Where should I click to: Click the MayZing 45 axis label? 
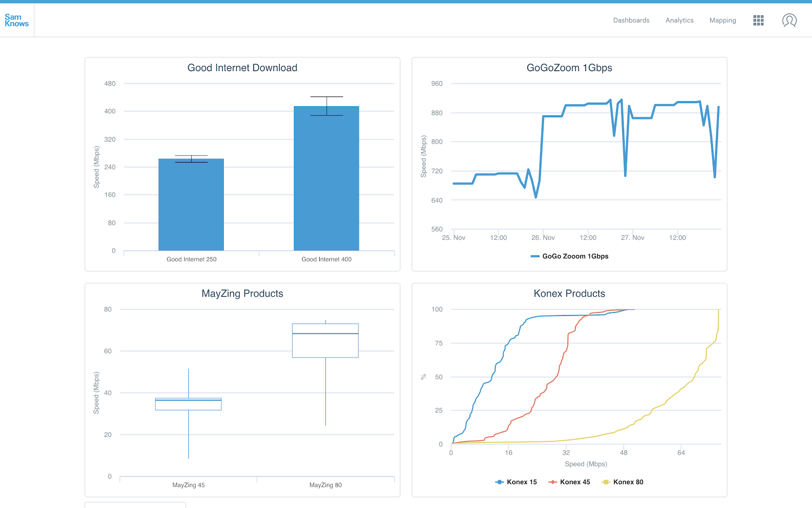[188, 485]
